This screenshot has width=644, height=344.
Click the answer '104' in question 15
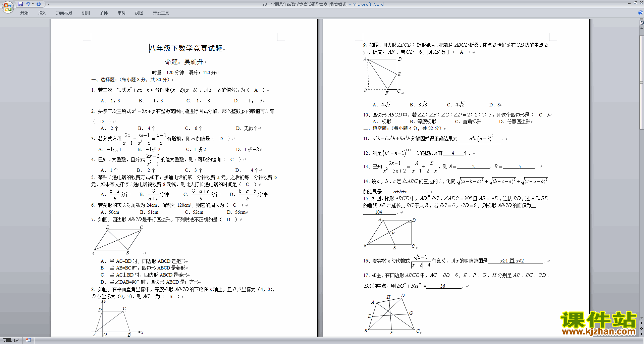[x=378, y=212]
